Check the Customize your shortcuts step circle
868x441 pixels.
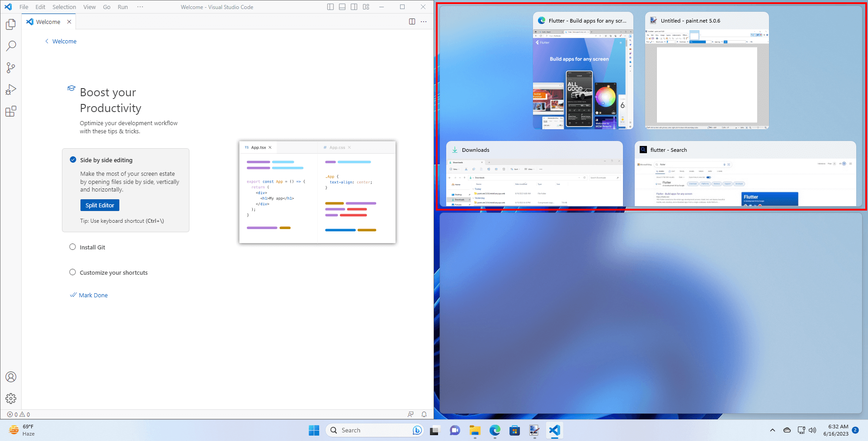72,272
